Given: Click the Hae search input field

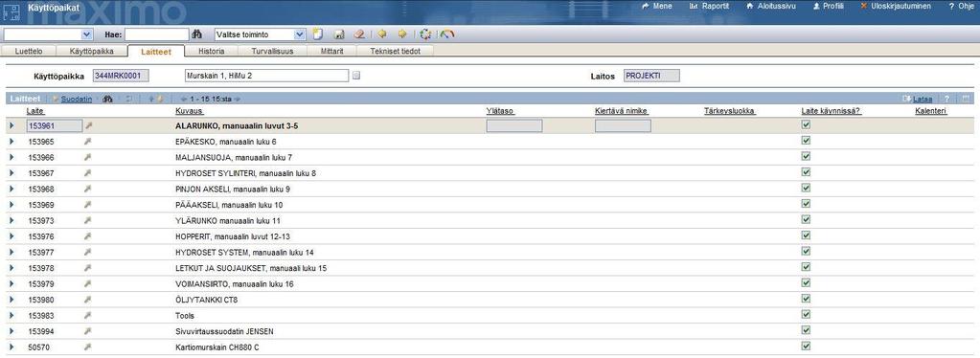Looking at the screenshot, I should click(x=157, y=35).
